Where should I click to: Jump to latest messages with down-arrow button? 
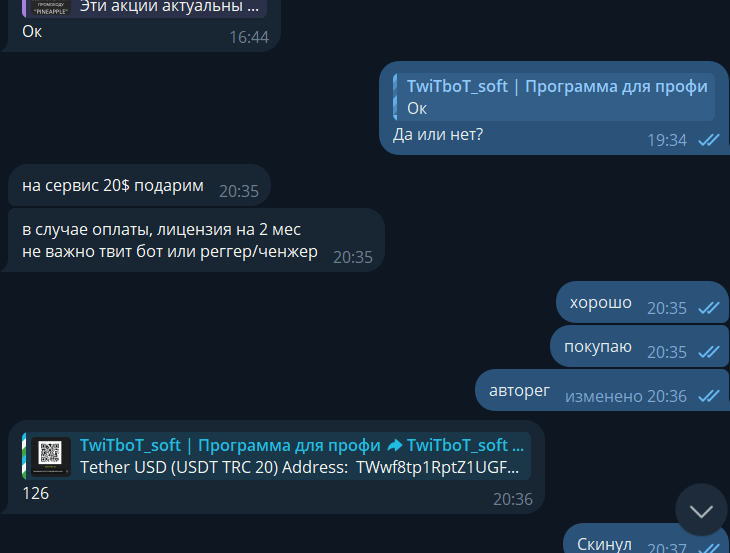pyautogui.click(x=701, y=511)
